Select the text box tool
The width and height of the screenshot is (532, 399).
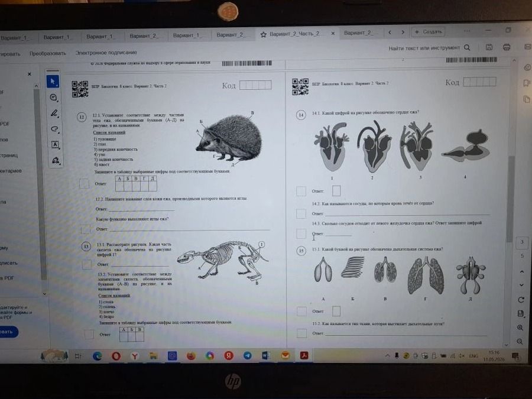coord(54,145)
